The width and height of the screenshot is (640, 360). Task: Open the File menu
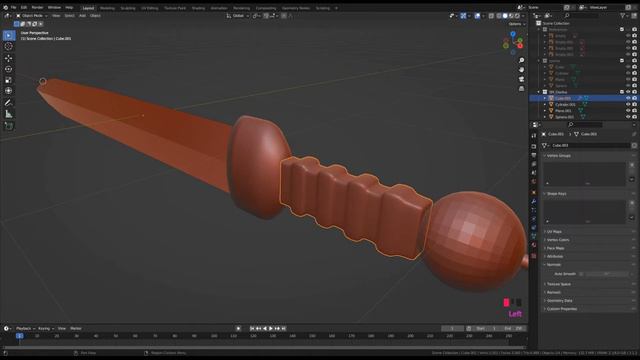tap(13, 8)
